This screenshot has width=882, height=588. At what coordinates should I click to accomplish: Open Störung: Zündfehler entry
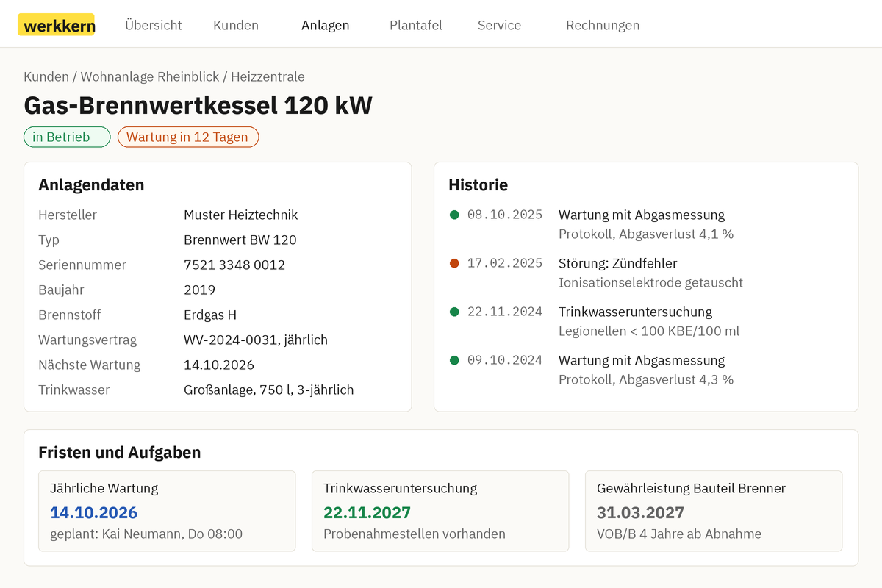coord(618,263)
